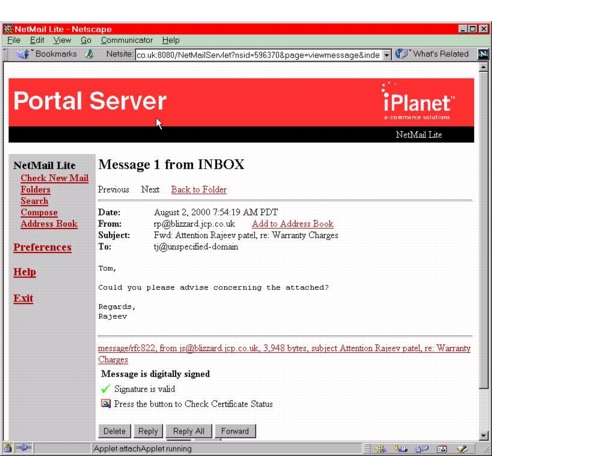Open the Communicator menu
Image resolution: width=610 pixels, height=458 pixels.
127,40
